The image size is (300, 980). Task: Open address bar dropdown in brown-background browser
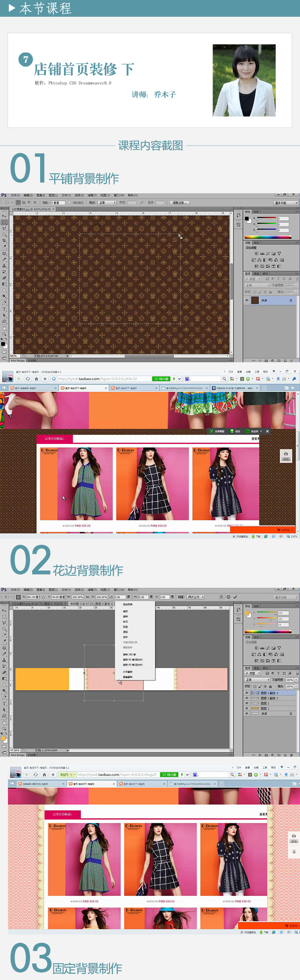180,379
